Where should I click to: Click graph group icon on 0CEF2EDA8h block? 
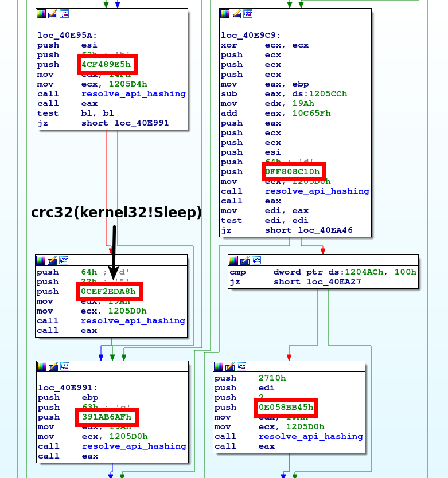tap(64, 260)
